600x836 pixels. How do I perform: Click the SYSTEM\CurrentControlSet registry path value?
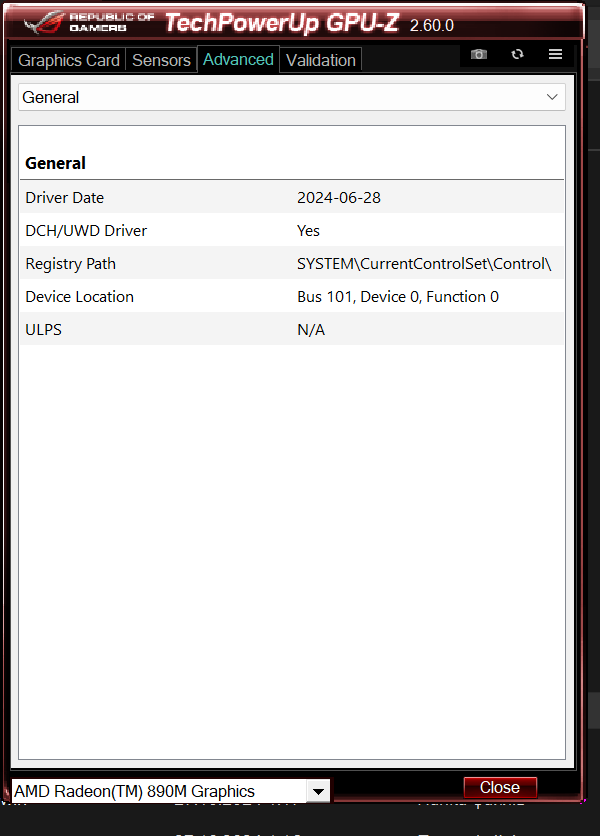[424, 264]
